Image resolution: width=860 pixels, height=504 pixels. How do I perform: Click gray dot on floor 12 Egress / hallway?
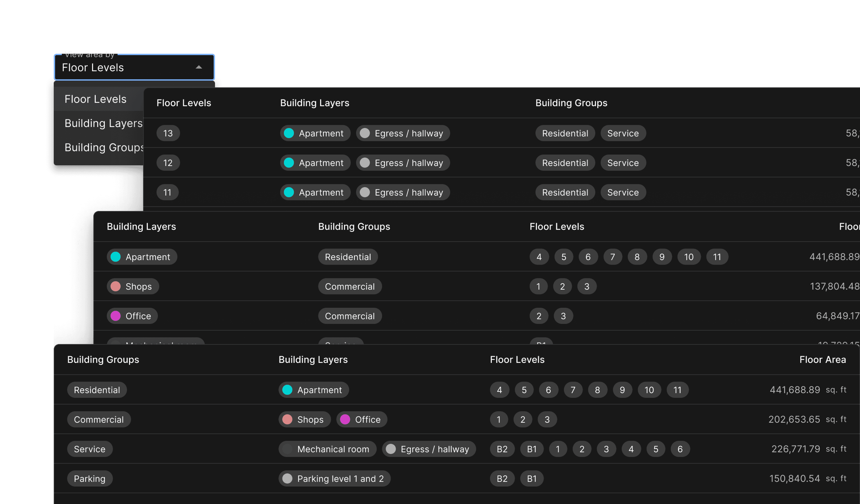365,163
